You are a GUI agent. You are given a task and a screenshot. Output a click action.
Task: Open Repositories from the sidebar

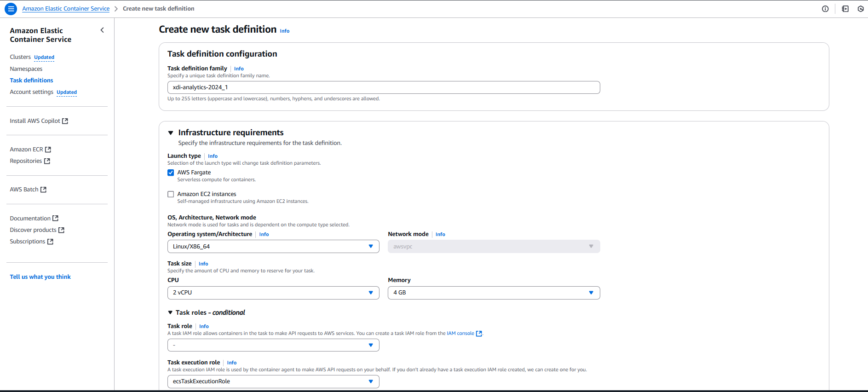point(26,161)
